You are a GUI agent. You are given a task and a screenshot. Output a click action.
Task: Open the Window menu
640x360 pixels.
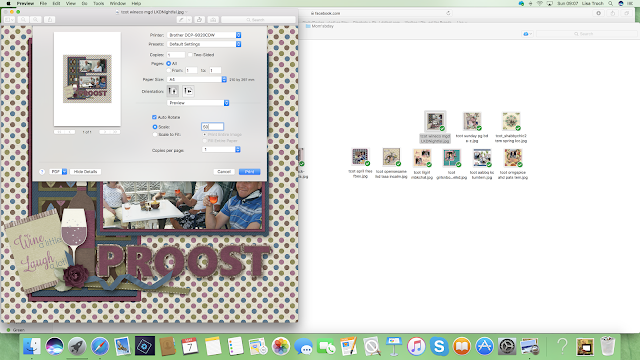[118, 3]
